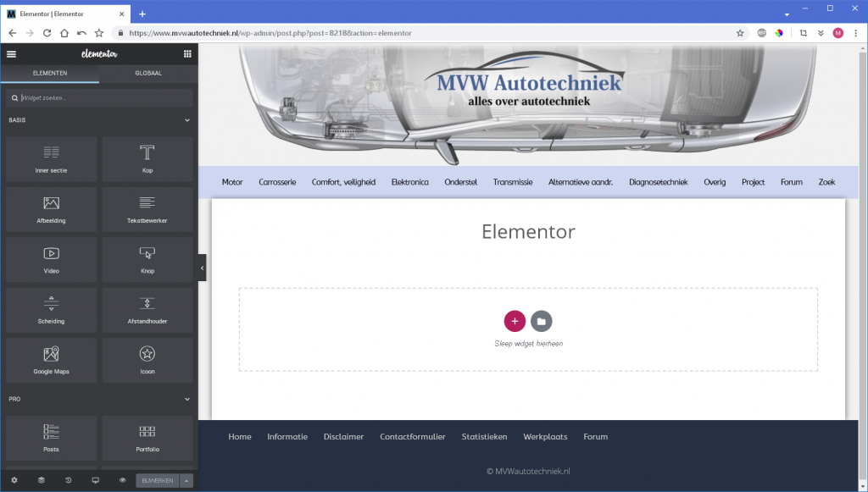Bookmark this page using the address bar star
This screenshot has height=492, width=868.
(740, 33)
